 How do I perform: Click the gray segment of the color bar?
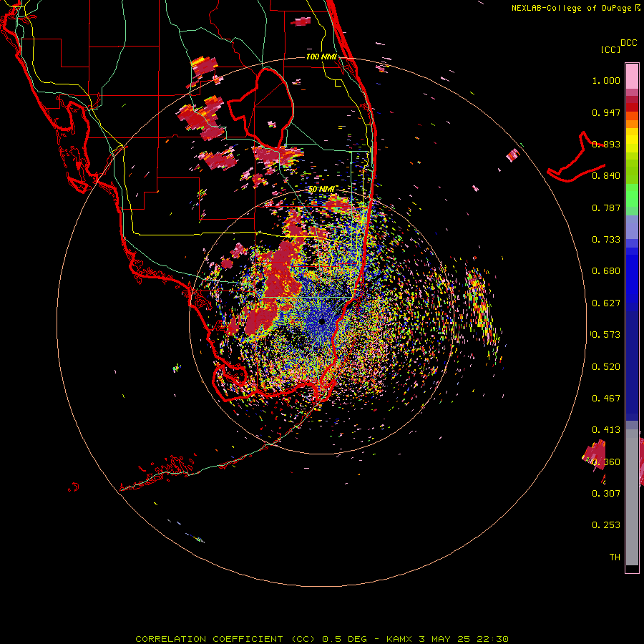tap(632, 497)
